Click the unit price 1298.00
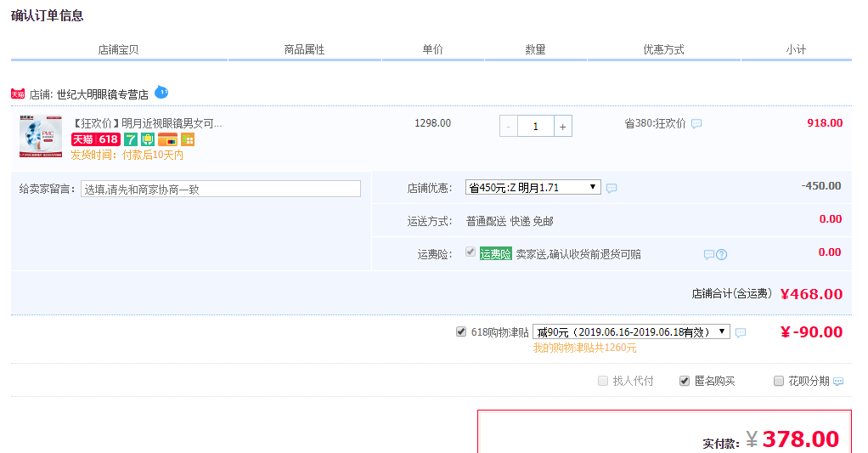Image resolution: width=868 pixels, height=453 pixels. [x=433, y=123]
